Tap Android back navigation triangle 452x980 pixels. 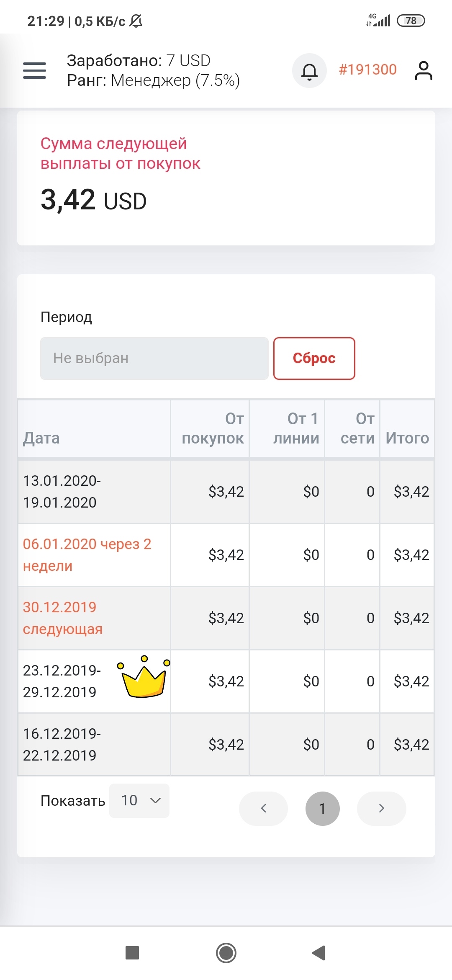[319, 953]
